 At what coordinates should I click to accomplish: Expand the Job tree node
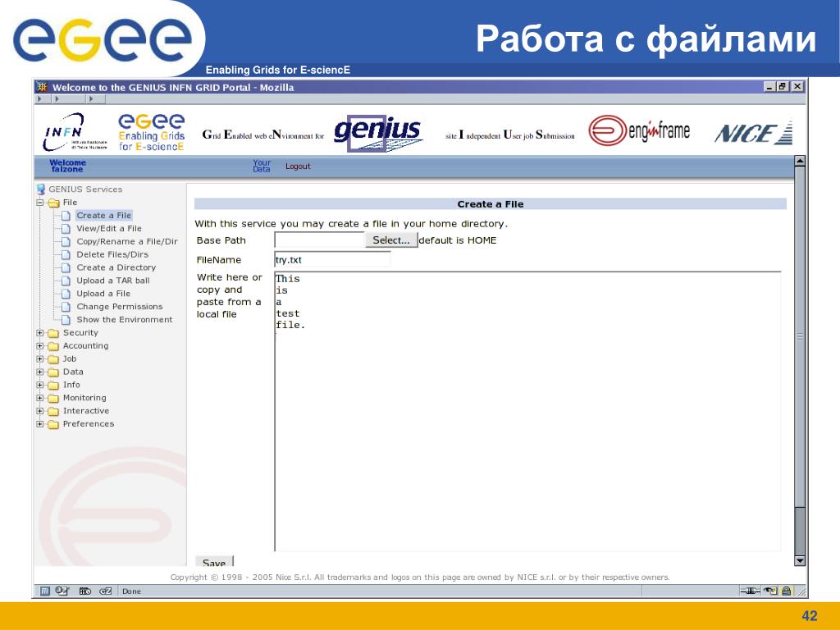39,359
